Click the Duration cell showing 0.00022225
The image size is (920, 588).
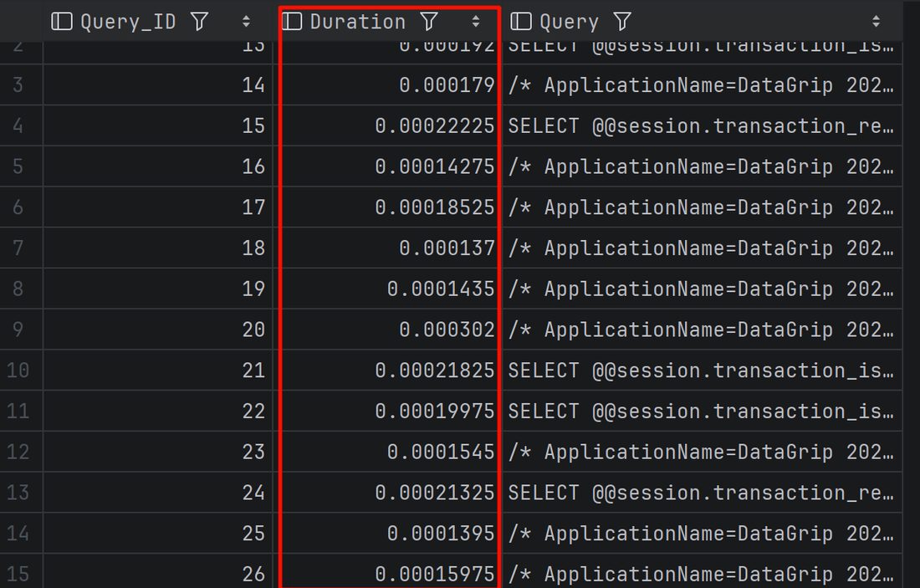coord(388,125)
